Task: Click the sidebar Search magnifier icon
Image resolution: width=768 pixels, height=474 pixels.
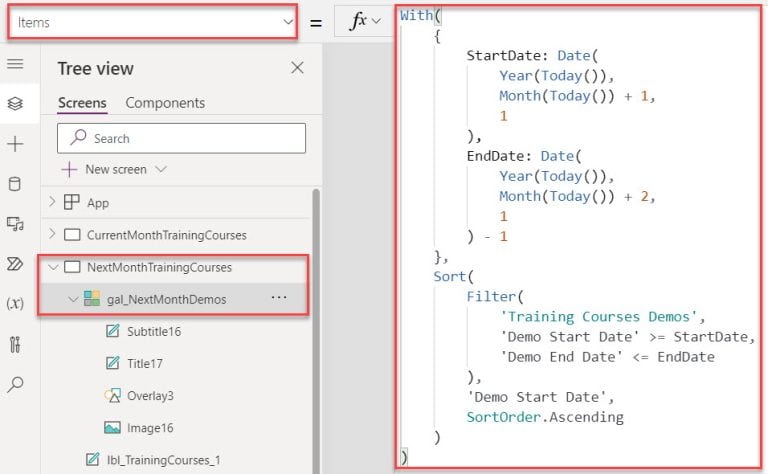Action: [15, 385]
